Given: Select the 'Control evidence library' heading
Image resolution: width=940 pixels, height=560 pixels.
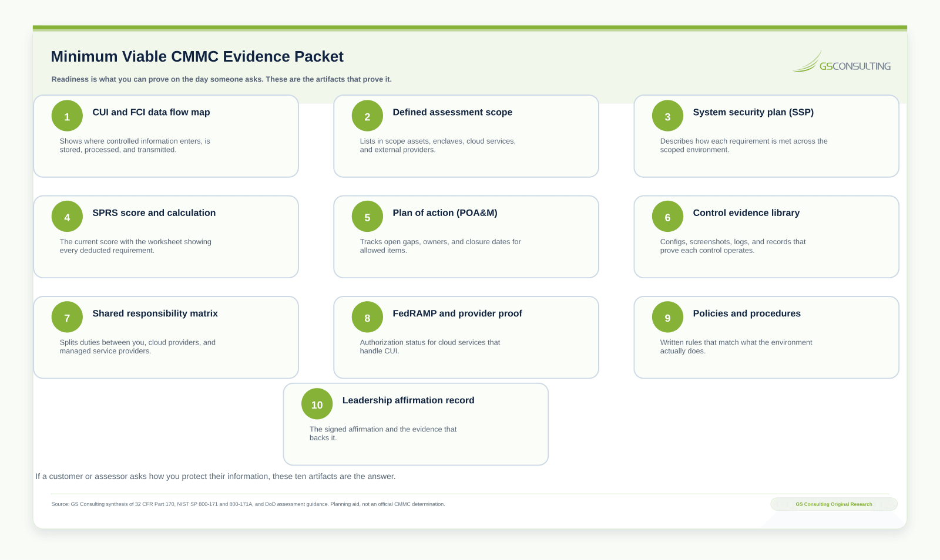Looking at the screenshot, I should [x=746, y=213].
